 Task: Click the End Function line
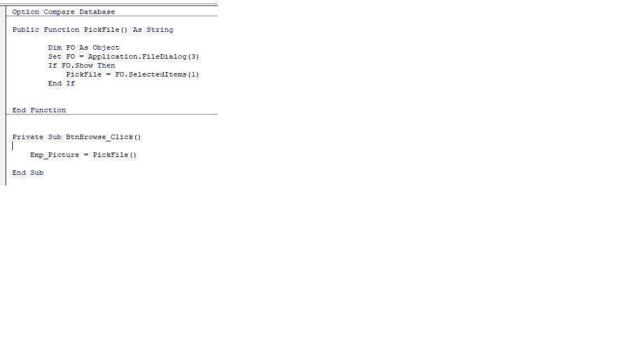pos(39,111)
